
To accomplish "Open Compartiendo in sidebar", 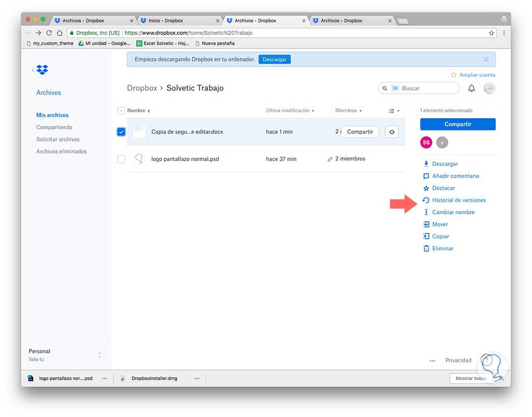I will [54, 127].
